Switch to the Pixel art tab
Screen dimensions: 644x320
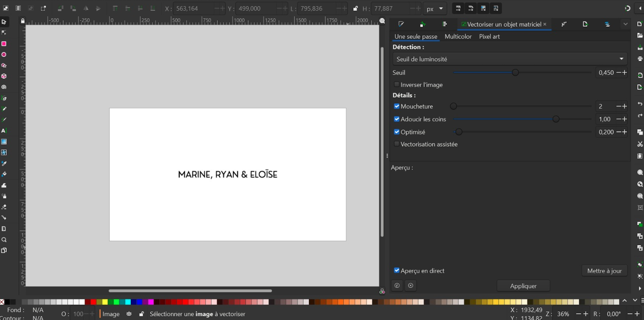pos(490,36)
